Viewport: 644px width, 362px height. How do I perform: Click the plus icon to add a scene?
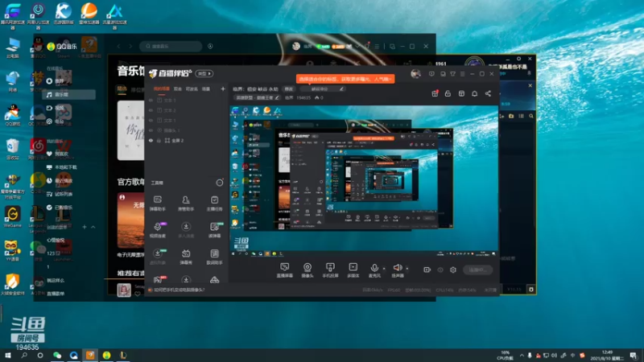coord(223,88)
